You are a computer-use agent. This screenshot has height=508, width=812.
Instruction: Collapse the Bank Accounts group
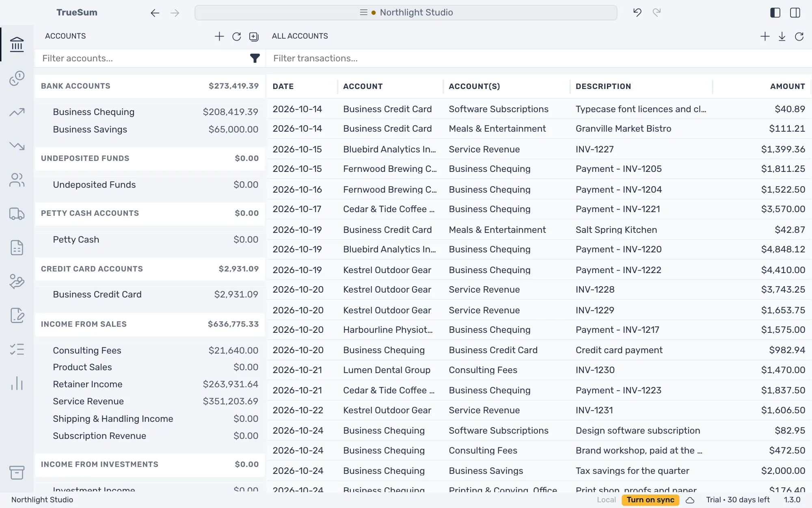pos(150,86)
